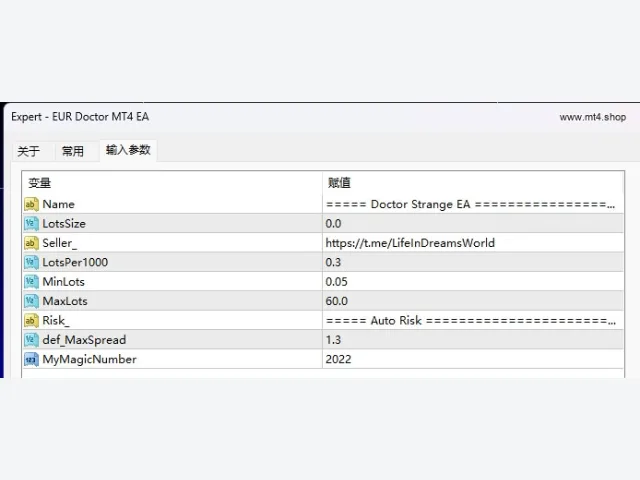Select the Seller_ variable label
The width and height of the screenshot is (640, 480).
click(x=60, y=243)
